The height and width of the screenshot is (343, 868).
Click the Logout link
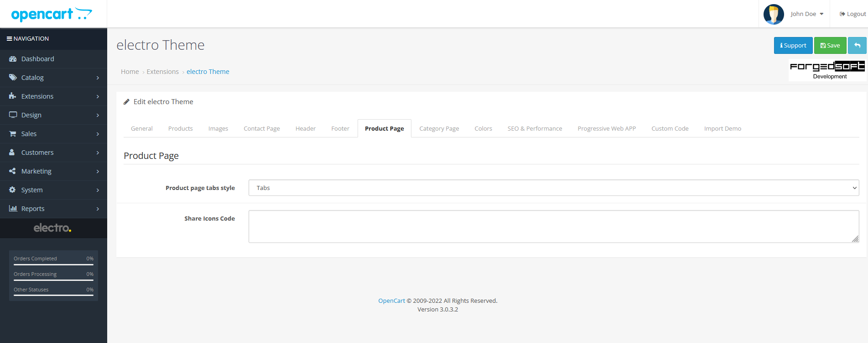tap(853, 14)
